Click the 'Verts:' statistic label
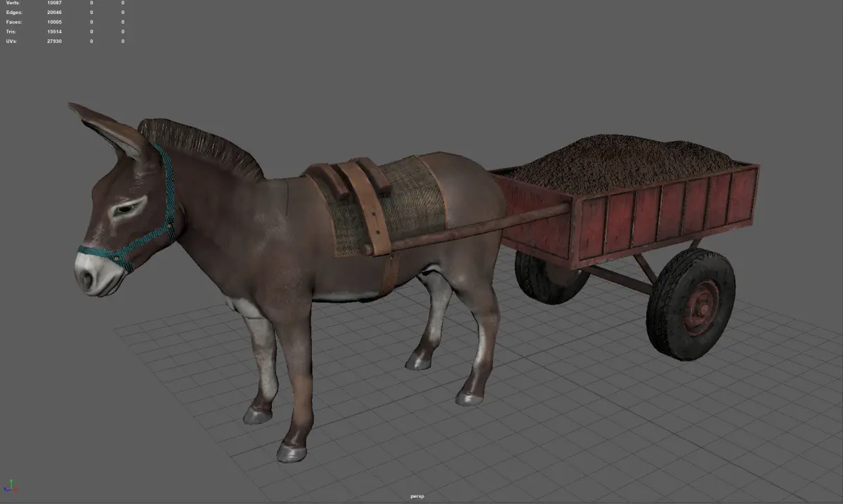 [12, 3]
